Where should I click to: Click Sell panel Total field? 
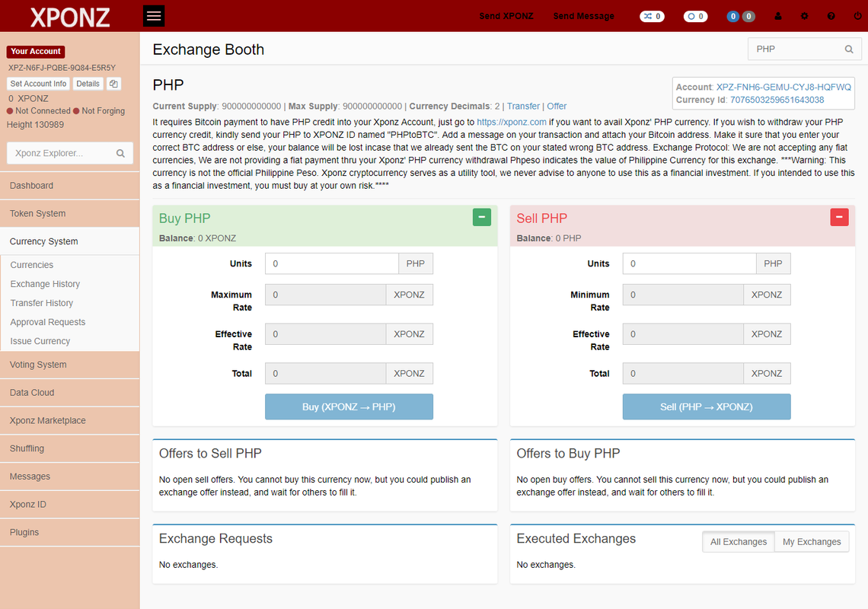click(683, 373)
